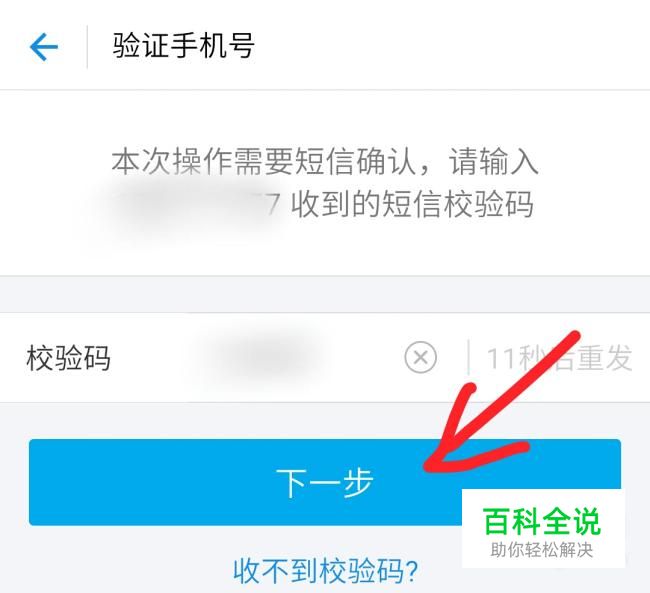This screenshot has width=650, height=593.
Task: Click the 本次操作需要短信确认 instruction line
Action: pos(325,162)
